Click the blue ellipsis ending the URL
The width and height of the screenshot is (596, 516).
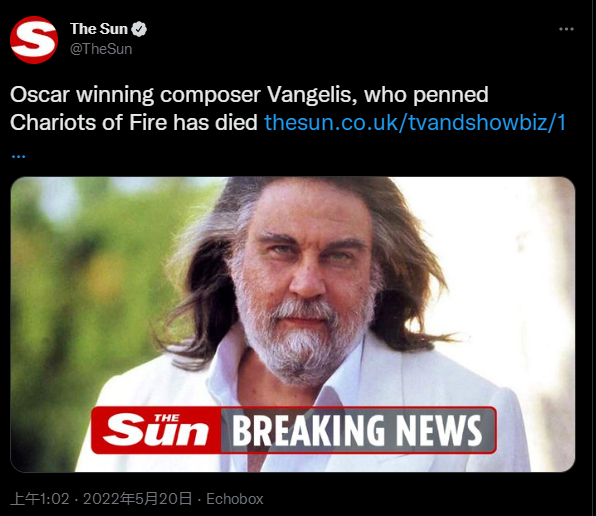(x=18, y=155)
